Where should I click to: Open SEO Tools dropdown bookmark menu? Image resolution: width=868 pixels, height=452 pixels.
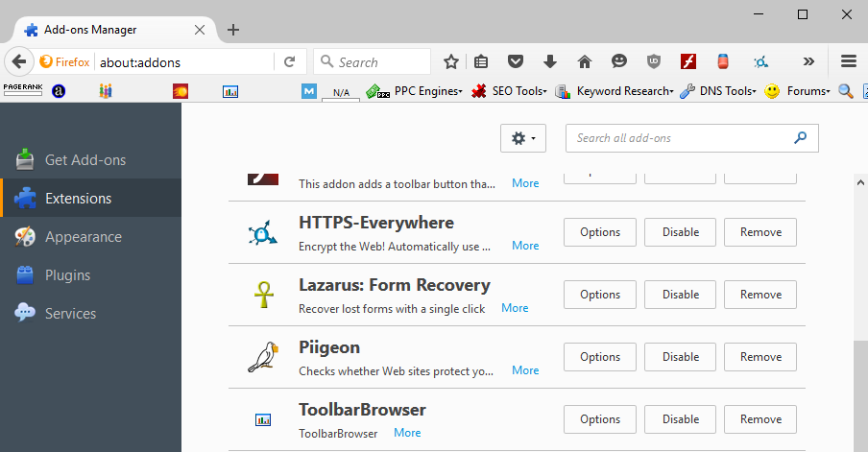[509, 91]
